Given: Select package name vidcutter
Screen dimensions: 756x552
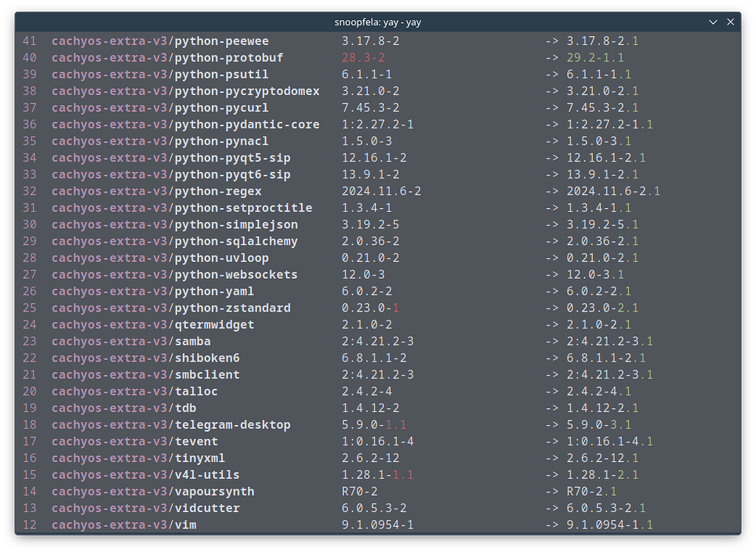Looking at the screenshot, I should (x=207, y=508).
